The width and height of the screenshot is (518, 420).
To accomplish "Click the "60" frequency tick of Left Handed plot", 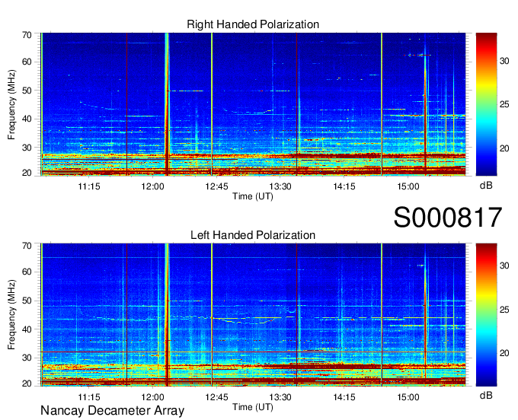I will 27,272.
